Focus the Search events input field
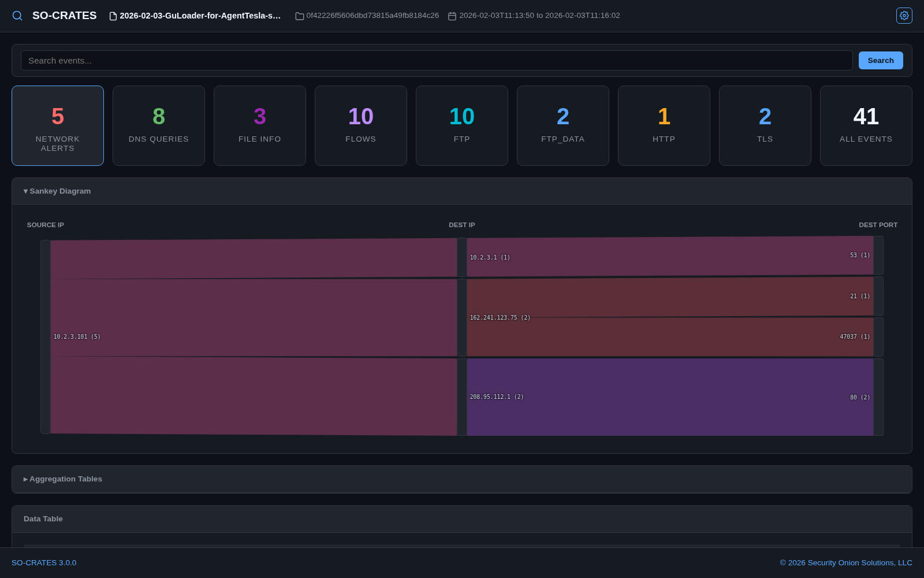This screenshot has height=578, width=924. (437, 61)
